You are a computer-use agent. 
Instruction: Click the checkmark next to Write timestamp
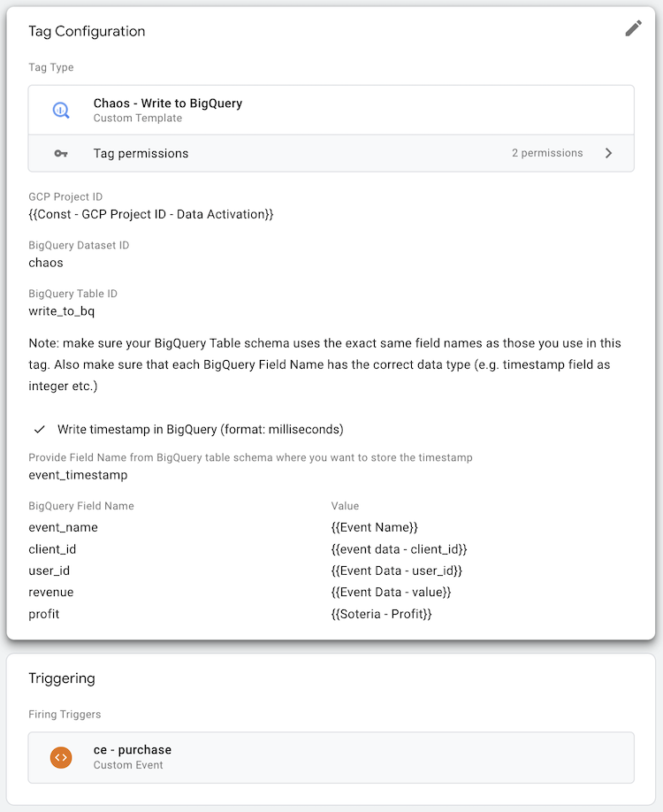click(x=39, y=429)
